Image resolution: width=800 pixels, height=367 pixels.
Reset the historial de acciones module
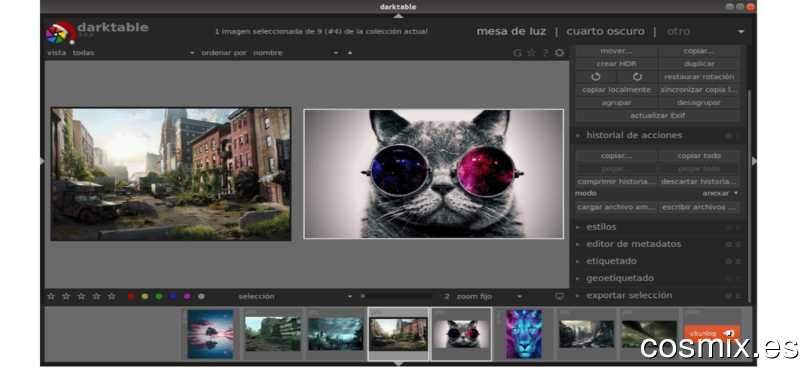tap(729, 136)
